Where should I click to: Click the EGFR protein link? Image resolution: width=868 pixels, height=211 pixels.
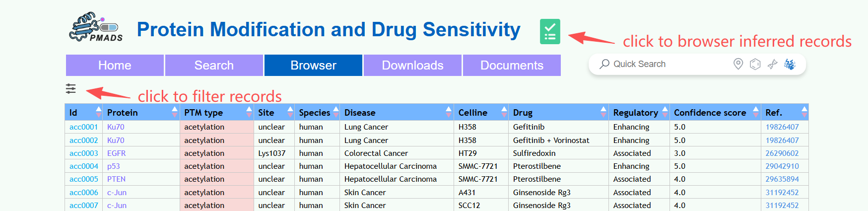pos(116,153)
